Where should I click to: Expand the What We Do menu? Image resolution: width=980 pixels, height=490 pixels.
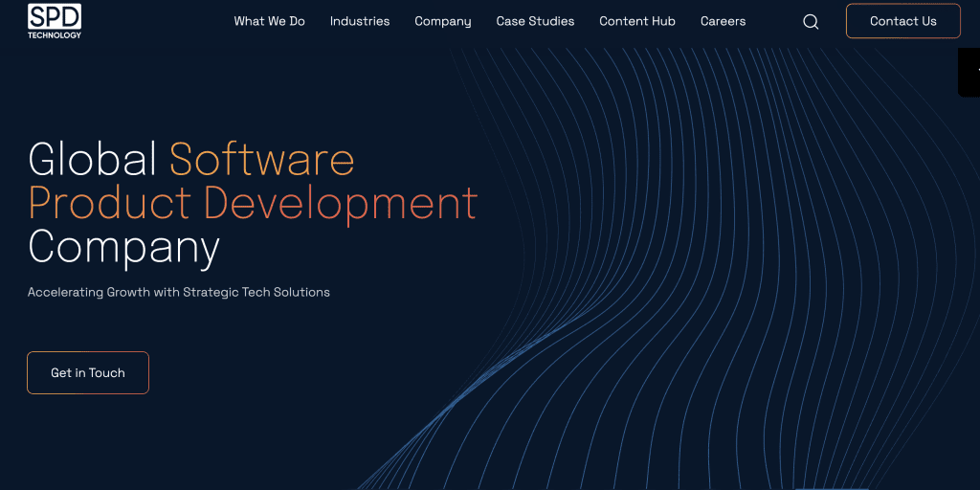point(269,21)
